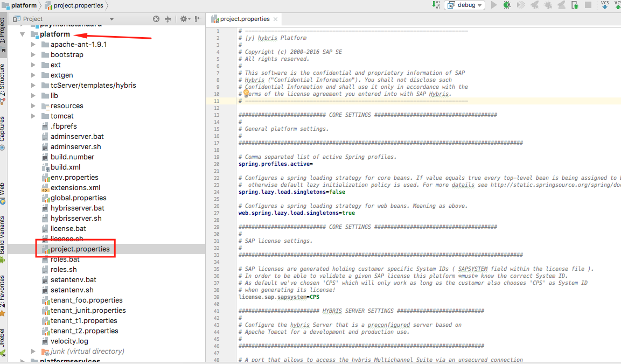Expand the tcServer/templates/hybris folder
Image resolution: width=621 pixels, height=364 pixels.
[x=33, y=85]
